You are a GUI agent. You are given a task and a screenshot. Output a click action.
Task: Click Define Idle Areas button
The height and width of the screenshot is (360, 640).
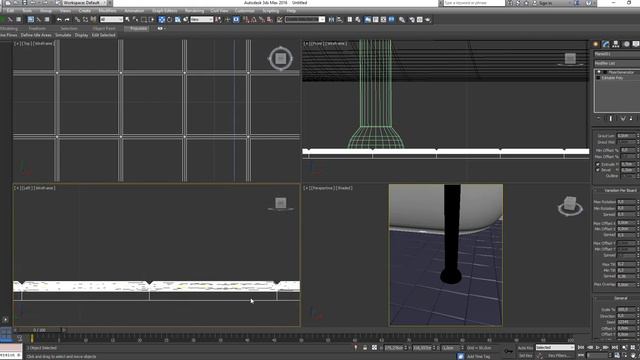[36, 35]
